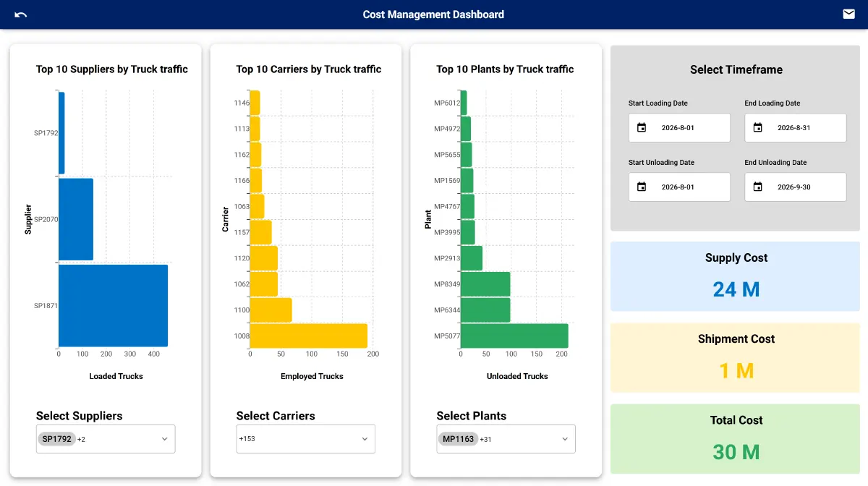Image resolution: width=868 pixels, height=486 pixels.
Task: Expand the Select Suppliers dropdown arrow
Action: click(164, 439)
